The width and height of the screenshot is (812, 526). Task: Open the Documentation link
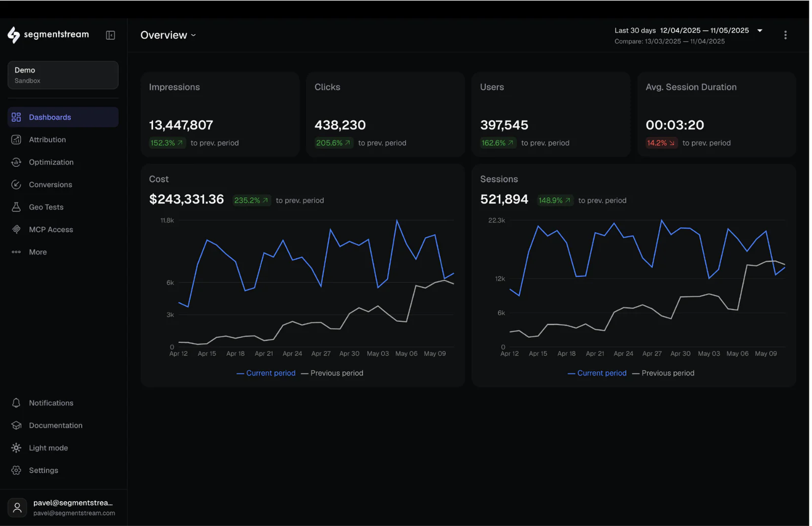63,425
